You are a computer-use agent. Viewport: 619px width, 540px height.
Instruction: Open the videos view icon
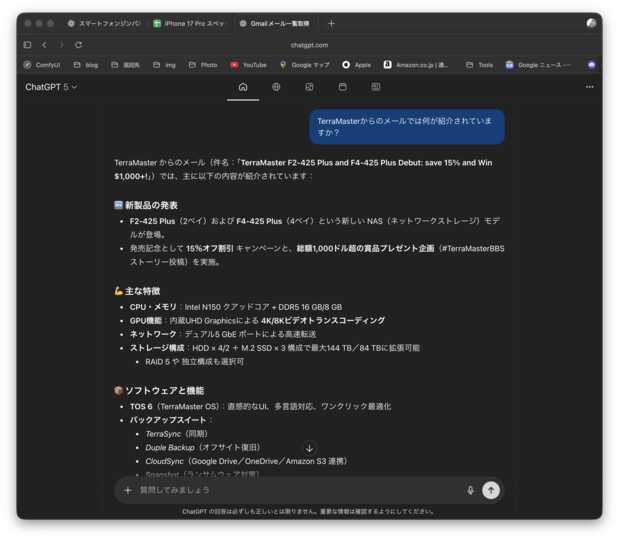pos(343,87)
